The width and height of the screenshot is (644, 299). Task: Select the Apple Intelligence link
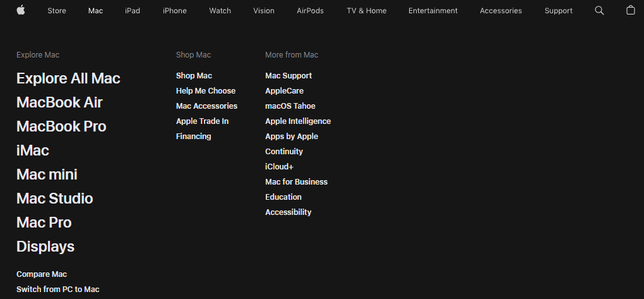[298, 121]
